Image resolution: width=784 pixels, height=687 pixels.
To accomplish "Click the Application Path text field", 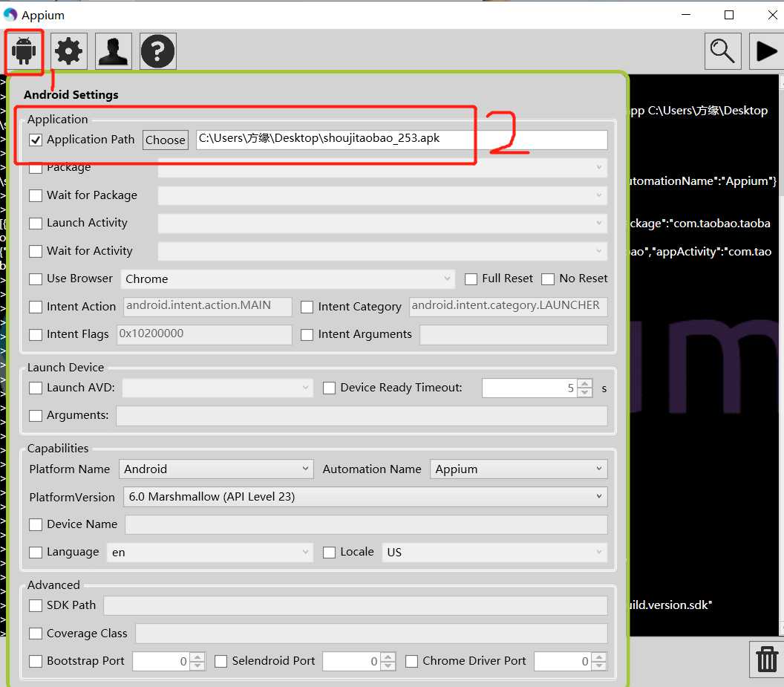I will click(x=402, y=140).
